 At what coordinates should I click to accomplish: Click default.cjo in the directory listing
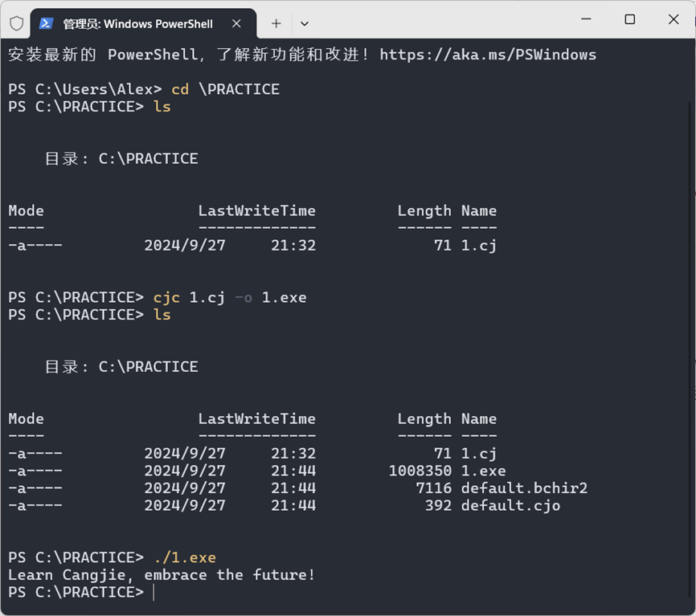coord(510,506)
